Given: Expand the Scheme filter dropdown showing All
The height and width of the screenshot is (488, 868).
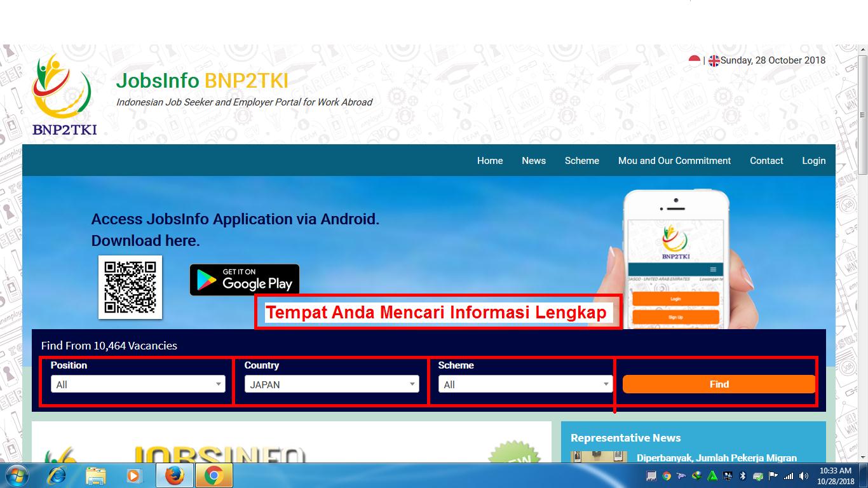Looking at the screenshot, I should 526,384.
